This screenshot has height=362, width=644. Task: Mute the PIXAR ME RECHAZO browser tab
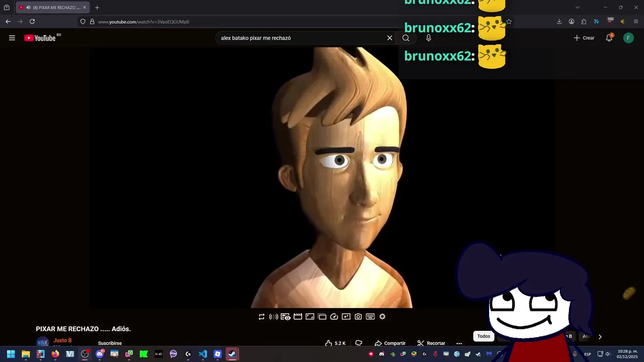point(28,8)
